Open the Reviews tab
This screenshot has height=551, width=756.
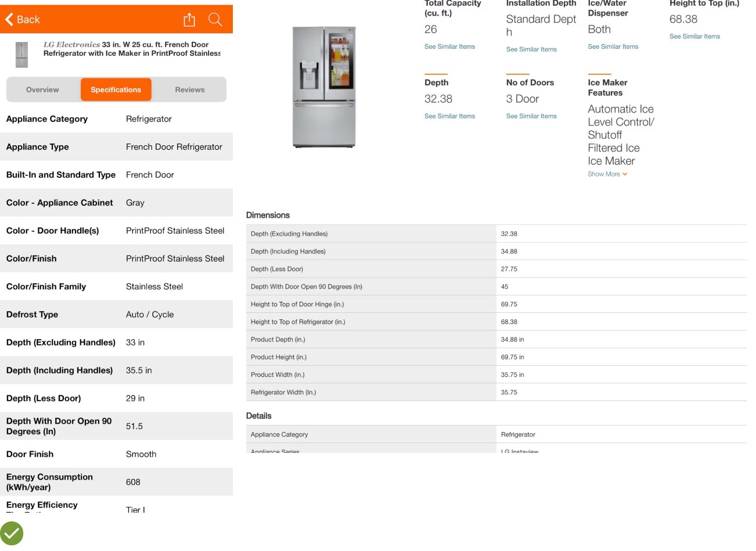click(189, 90)
